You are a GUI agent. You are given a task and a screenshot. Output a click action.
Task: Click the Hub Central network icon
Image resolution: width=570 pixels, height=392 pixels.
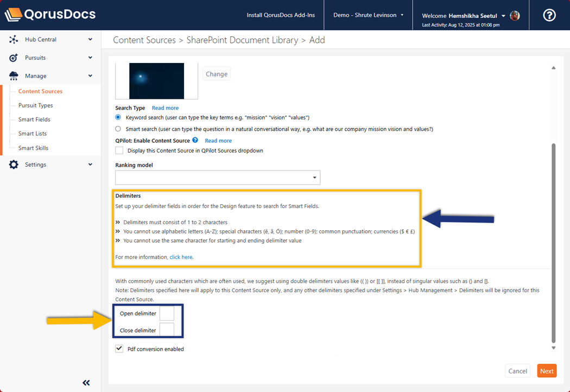pos(14,40)
